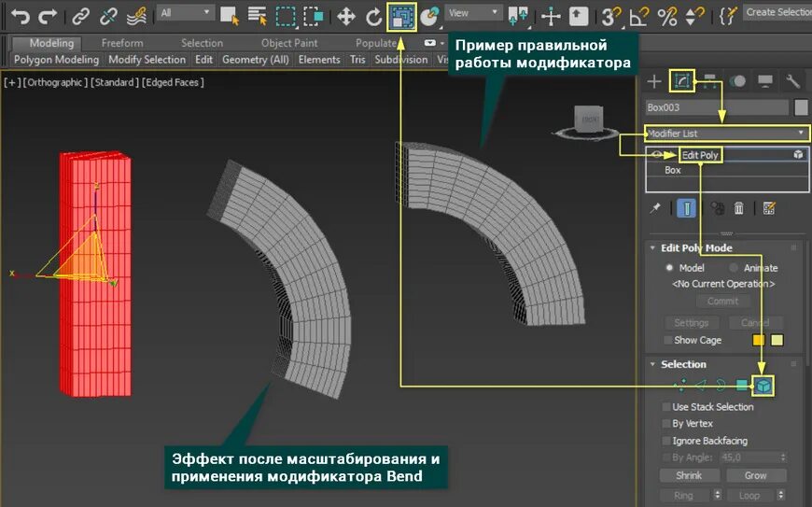Activate the Unlink Selection tool

(x=108, y=17)
